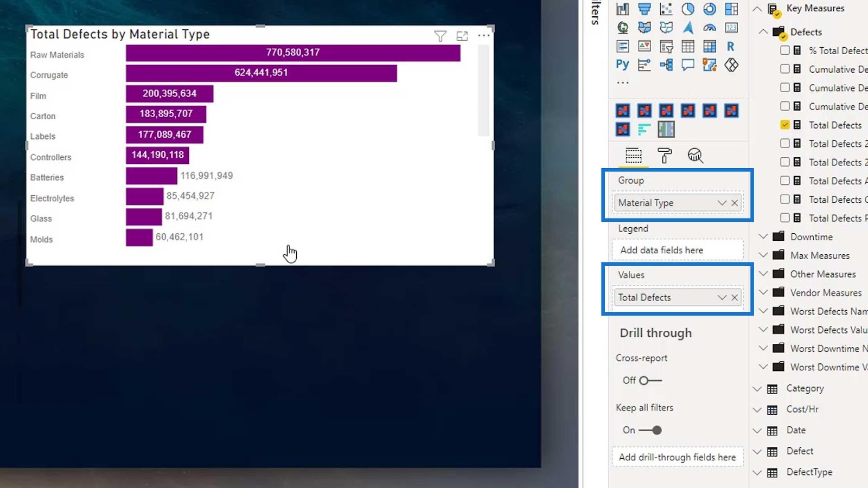The width and height of the screenshot is (868, 488).
Task: Remove Material Type from Group
Action: pyautogui.click(x=735, y=203)
